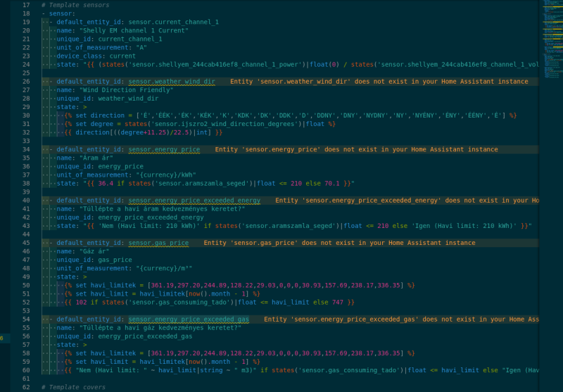The image size is (563, 392).
Task: Click line number 54 in the gutter
Action: point(26,320)
